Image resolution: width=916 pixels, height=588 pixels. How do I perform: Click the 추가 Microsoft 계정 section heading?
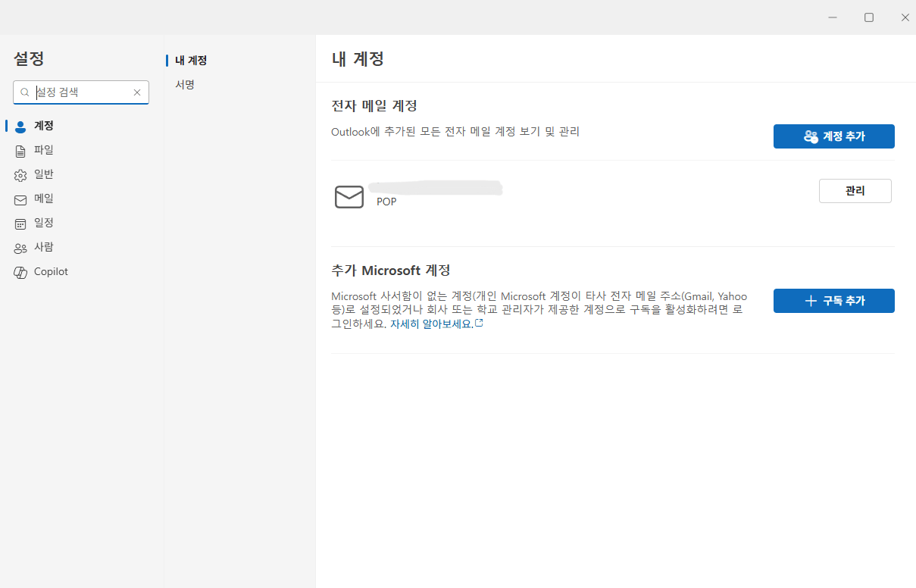pyautogui.click(x=391, y=270)
